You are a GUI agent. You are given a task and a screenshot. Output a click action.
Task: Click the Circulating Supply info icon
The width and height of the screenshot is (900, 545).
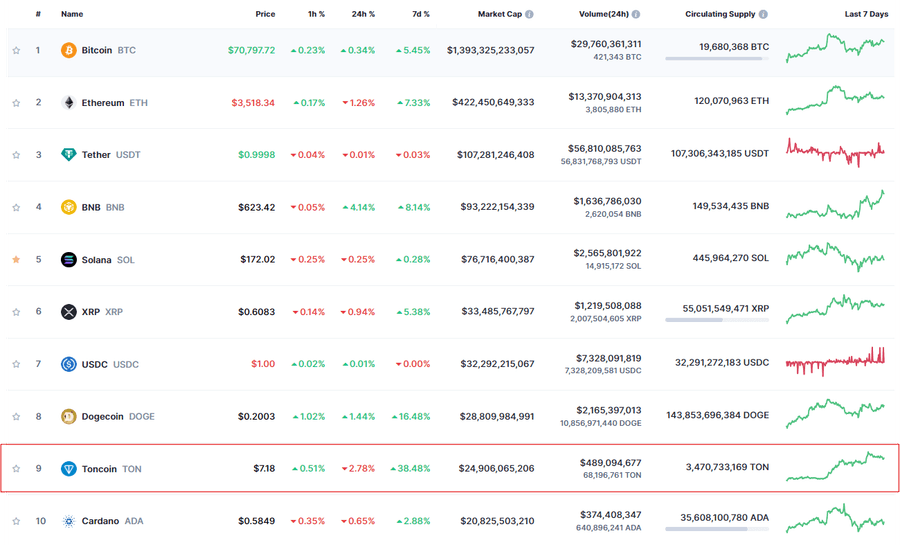click(x=763, y=15)
